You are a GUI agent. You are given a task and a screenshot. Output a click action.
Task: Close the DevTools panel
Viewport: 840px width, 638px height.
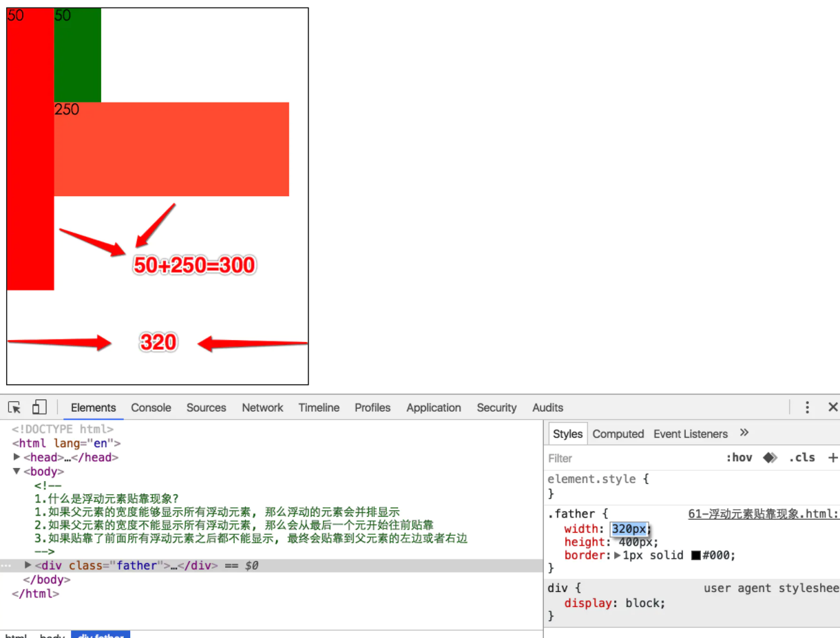coord(832,407)
